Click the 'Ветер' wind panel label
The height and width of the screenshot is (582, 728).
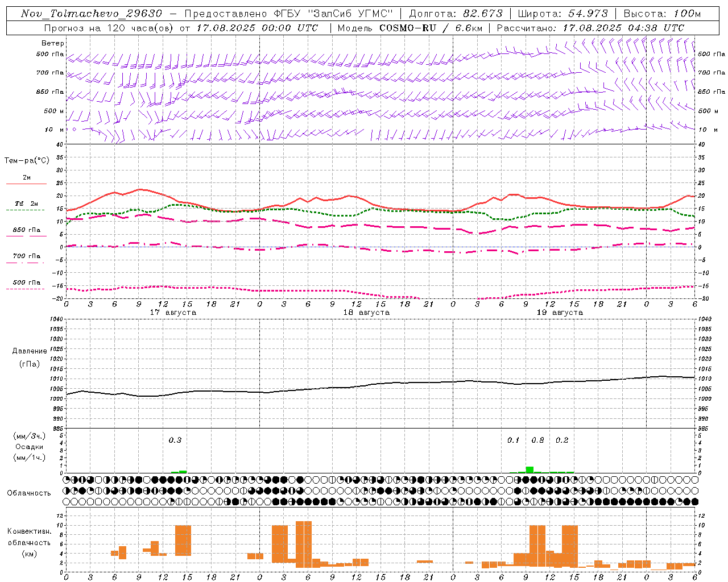[53, 43]
